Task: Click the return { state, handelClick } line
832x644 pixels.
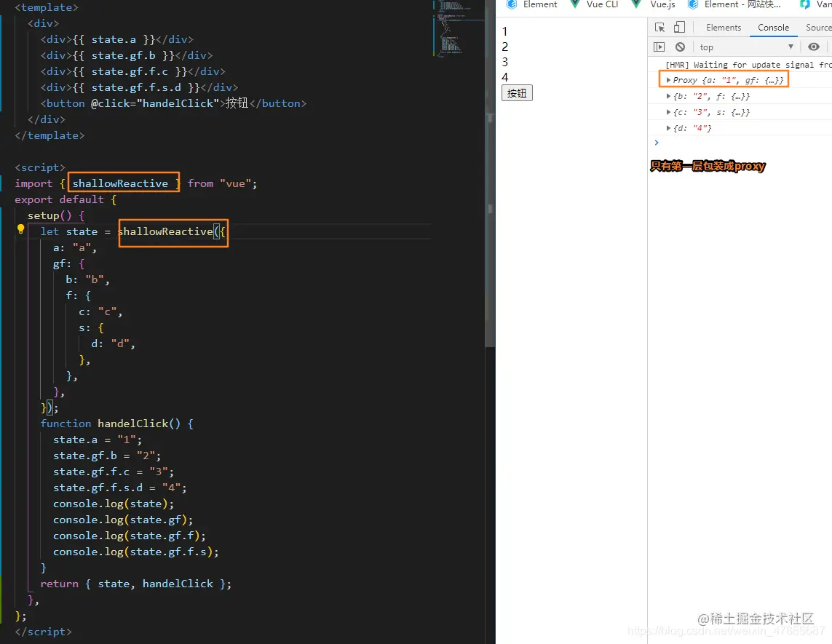Action: click(x=136, y=584)
